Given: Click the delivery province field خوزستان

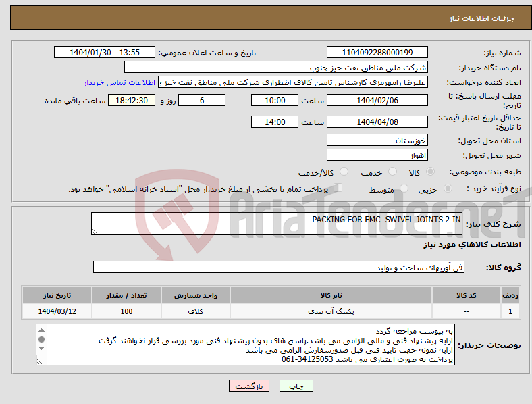Looking at the screenshot, I should 377,140.
